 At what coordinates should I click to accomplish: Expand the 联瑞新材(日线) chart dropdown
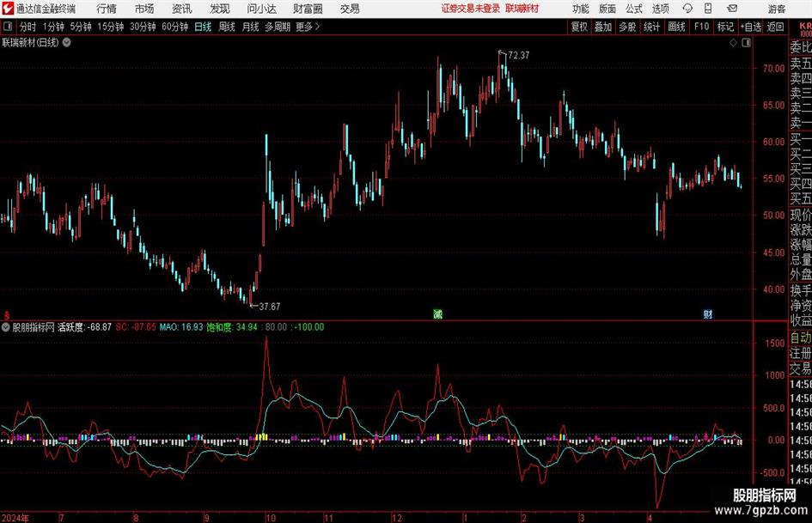tap(67, 42)
